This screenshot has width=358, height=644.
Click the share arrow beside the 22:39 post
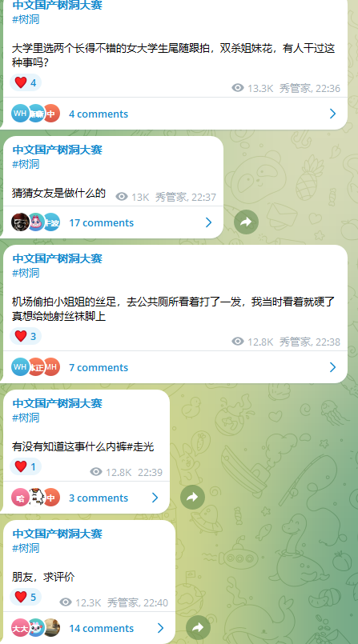192,498
